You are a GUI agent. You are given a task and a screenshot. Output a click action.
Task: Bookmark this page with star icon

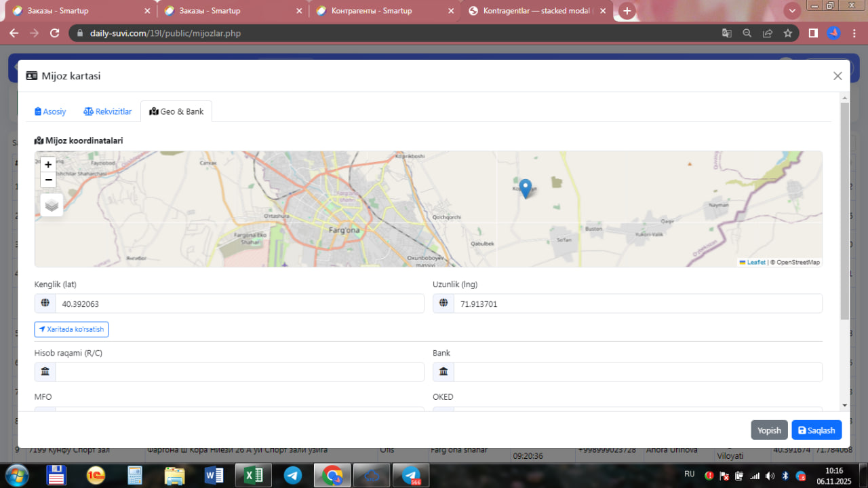pyautogui.click(x=787, y=33)
